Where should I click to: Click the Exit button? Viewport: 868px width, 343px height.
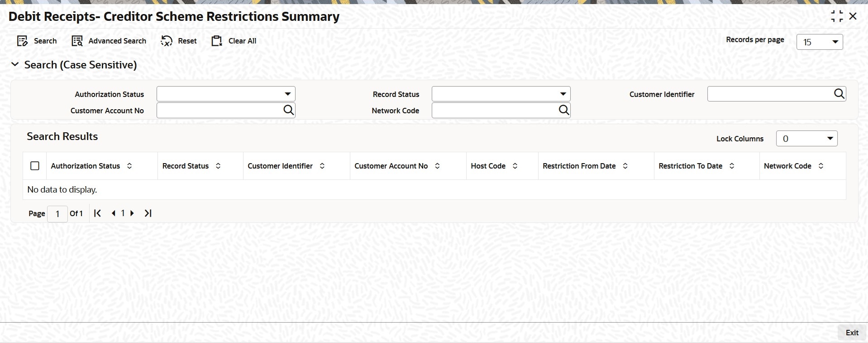[852, 333]
